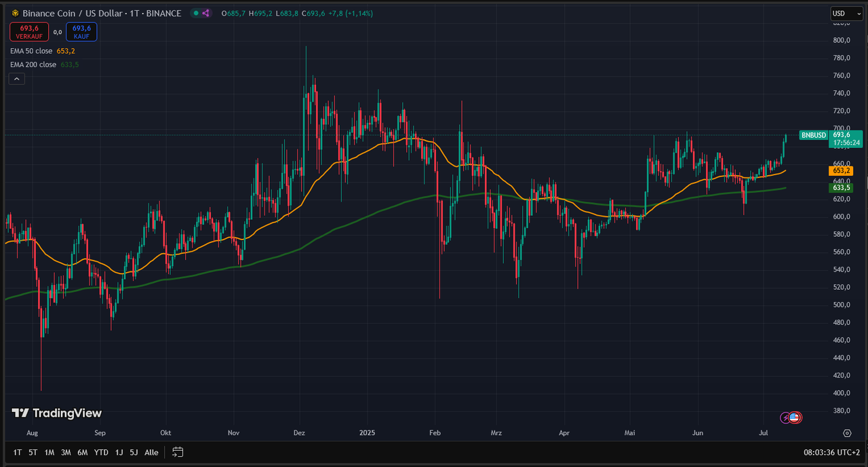Click the purple lightning event marker
The height and width of the screenshot is (467, 868).
(785, 417)
